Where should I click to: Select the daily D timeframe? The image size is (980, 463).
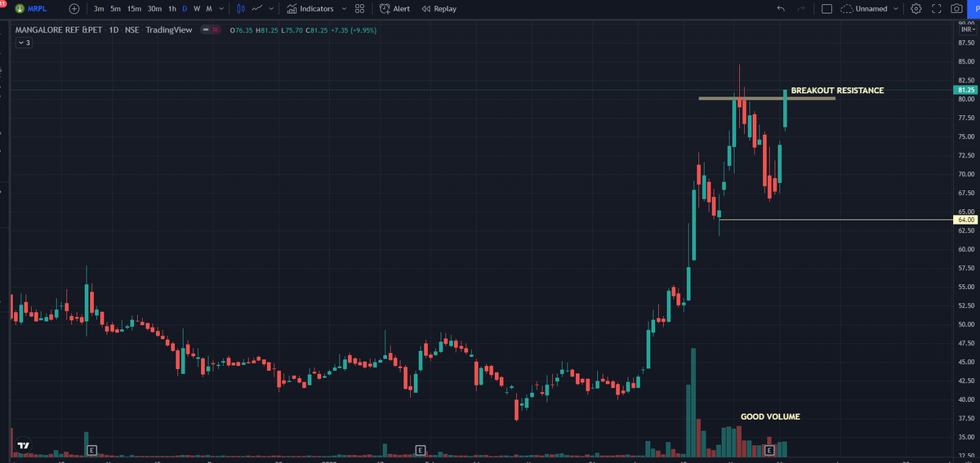point(185,8)
